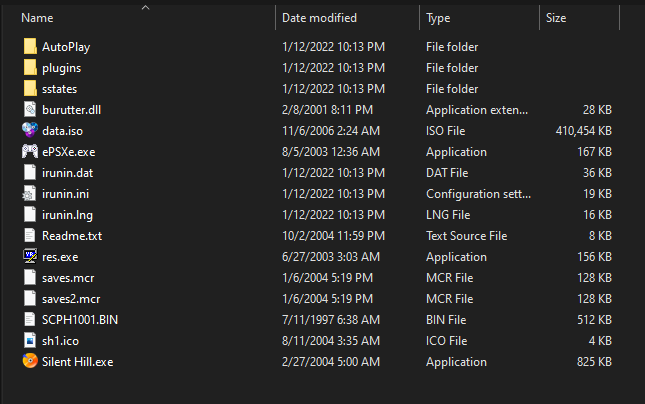Select the SCPH1001.BIN file name
Image resolution: width=645 pixels, height=404 pixels.
[80, 320]
